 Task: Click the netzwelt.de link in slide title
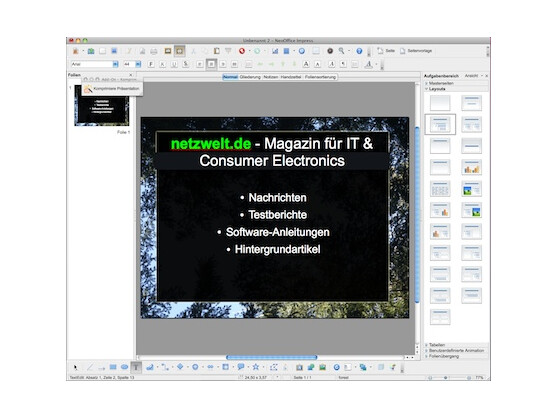coord(211,144)
